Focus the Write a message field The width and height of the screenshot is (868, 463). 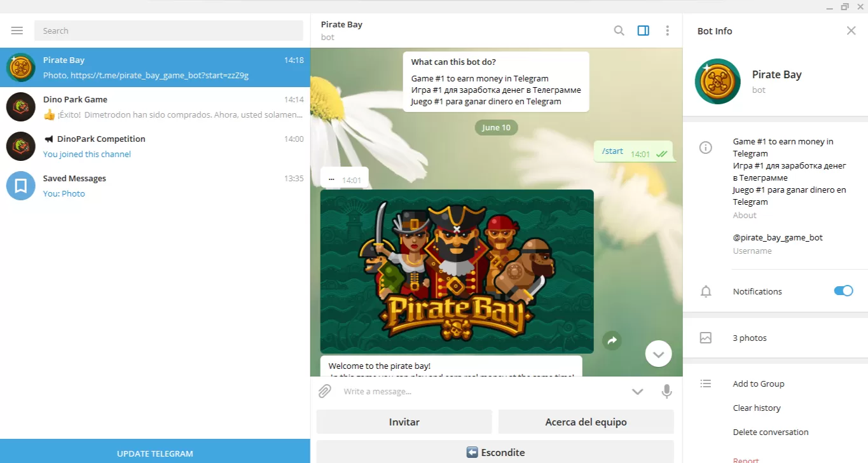483,392
